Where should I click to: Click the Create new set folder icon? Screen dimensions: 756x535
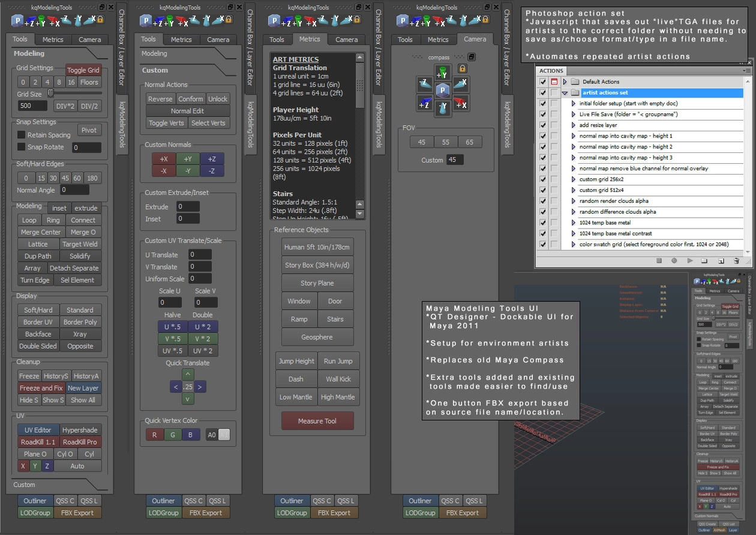(704, 261)
